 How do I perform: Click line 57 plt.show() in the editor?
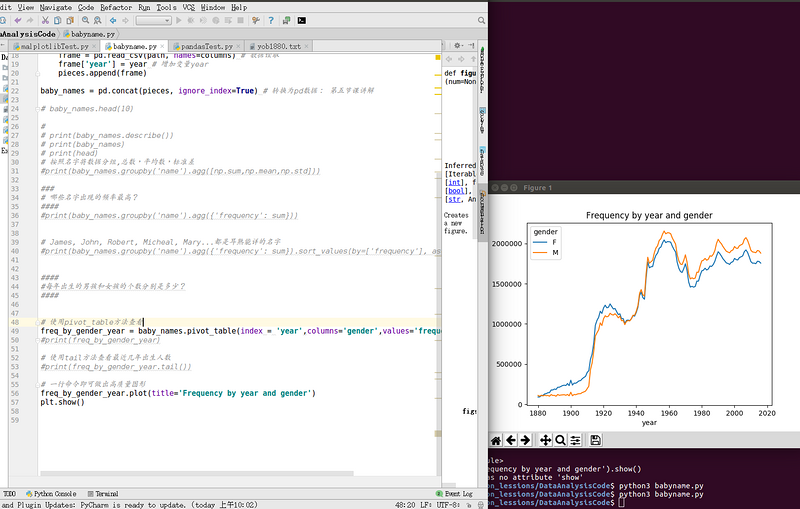coord(62,402)
